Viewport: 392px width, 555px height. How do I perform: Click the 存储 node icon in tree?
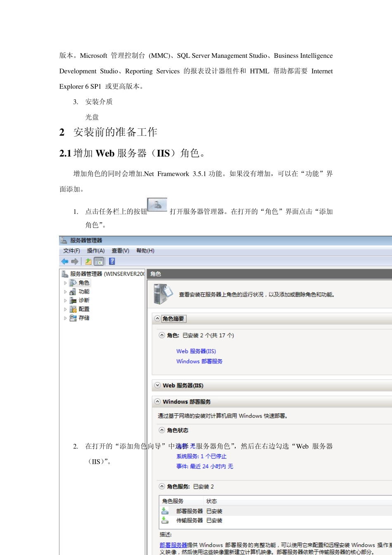point(73,318)
